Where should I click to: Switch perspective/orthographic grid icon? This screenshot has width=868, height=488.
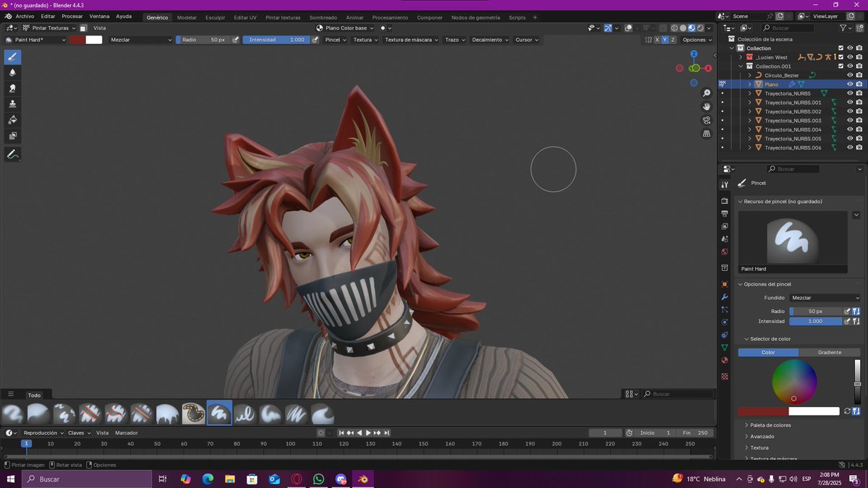707,134
